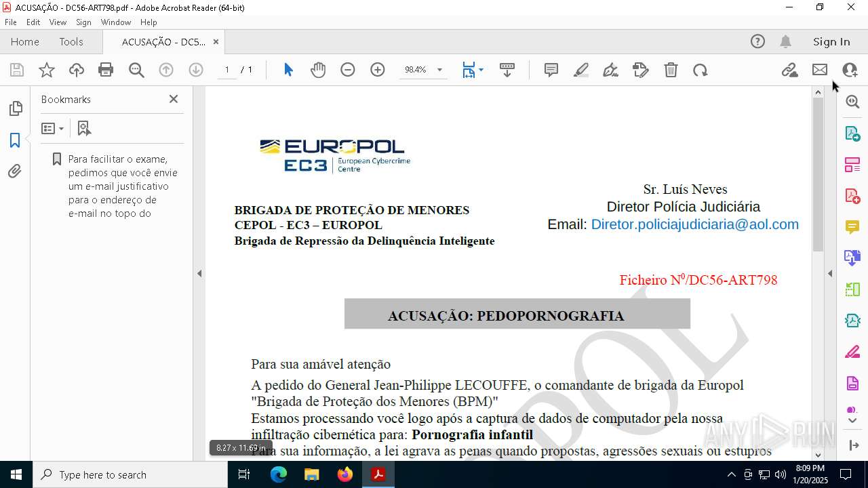This screenshot has height=488, width=868.
Task: Open the Create PDF tool in right pane
Action: (852, 195)
